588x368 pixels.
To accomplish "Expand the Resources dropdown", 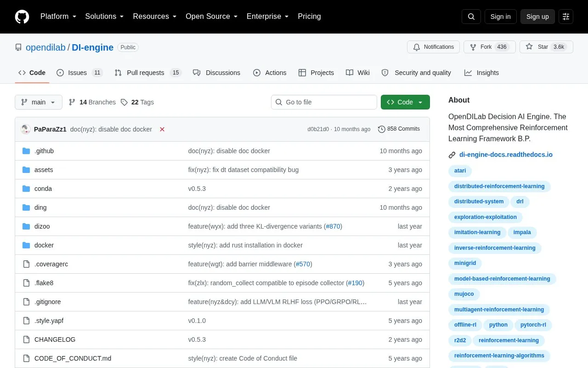I will 155,17.
